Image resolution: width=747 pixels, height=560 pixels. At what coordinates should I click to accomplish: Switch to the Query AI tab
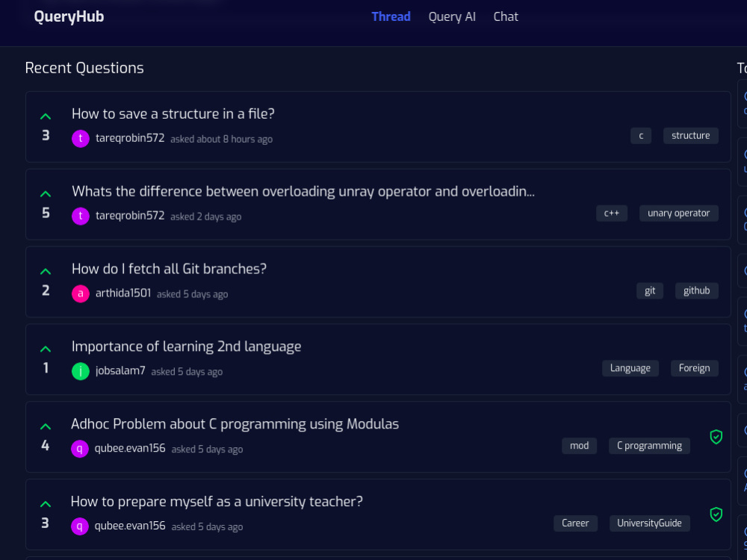452,16
